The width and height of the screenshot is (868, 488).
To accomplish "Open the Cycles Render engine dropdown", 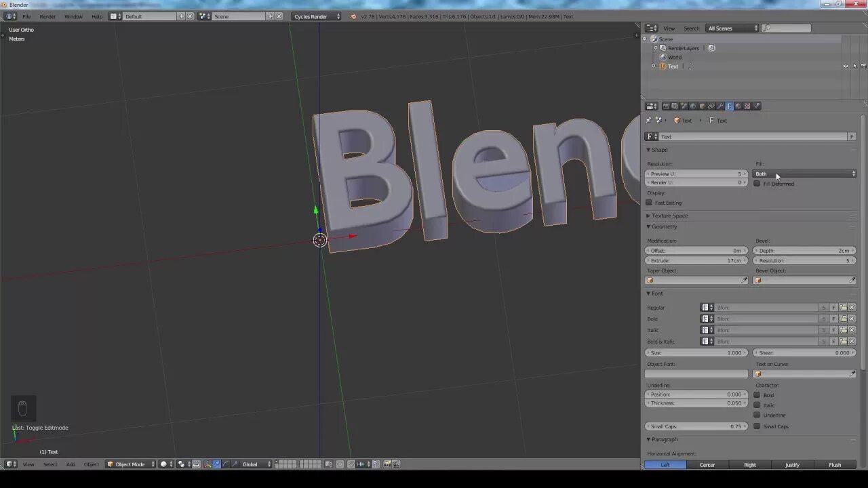I will coord(317,16).
